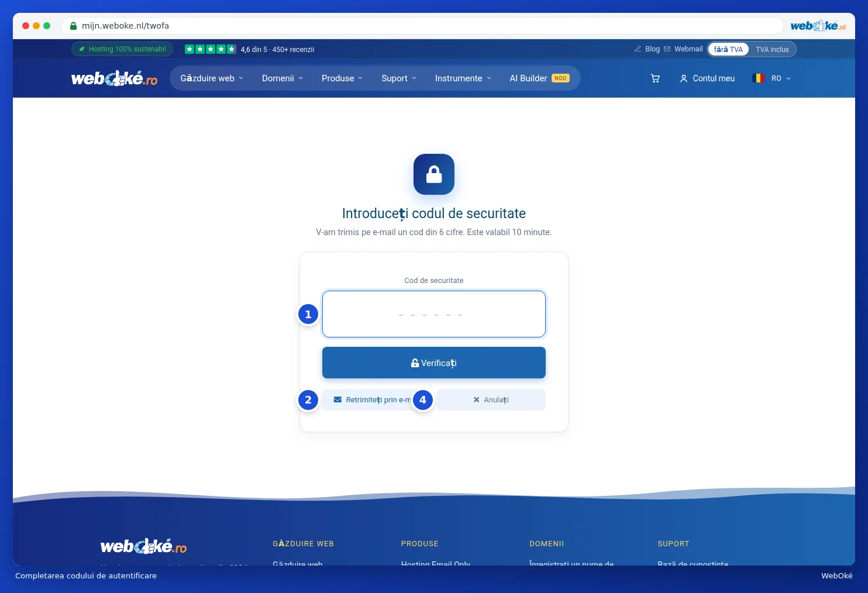The width and height of the screenshot is (868, 593).
Task: Click the weboke.nl logo in browser bar
Action: (x=818, y=26)
